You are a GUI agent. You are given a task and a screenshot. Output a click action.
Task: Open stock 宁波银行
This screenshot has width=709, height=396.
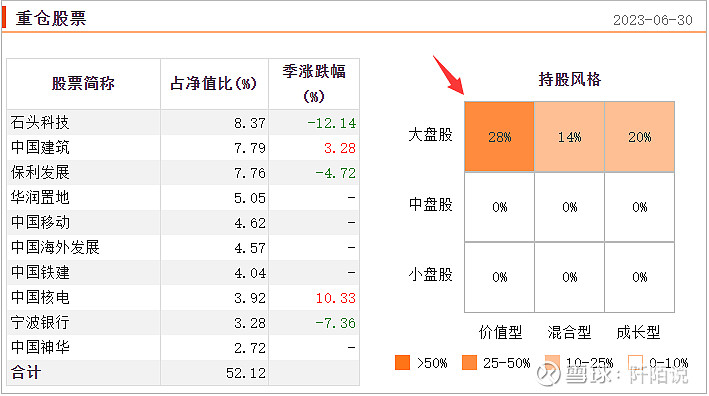coord(40,322)
